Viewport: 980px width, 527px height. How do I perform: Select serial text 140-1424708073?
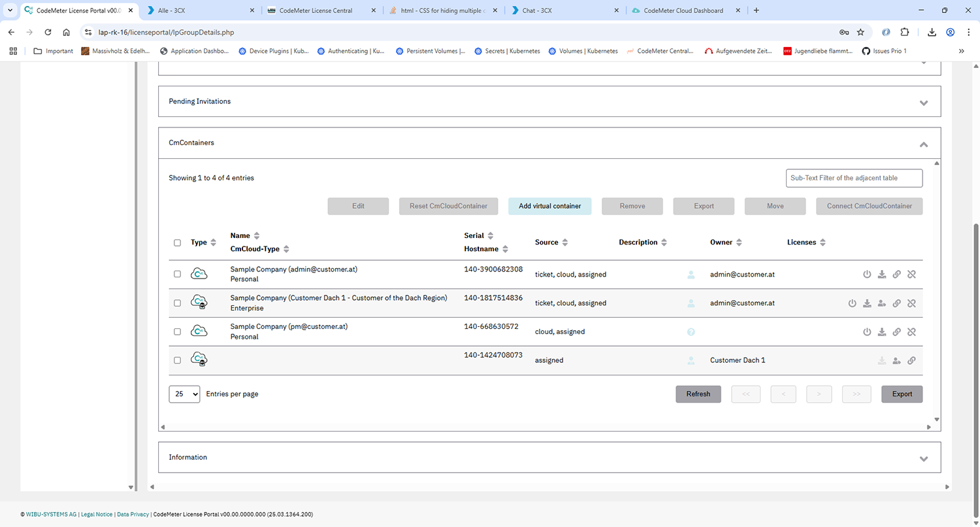tap(493, 355)
